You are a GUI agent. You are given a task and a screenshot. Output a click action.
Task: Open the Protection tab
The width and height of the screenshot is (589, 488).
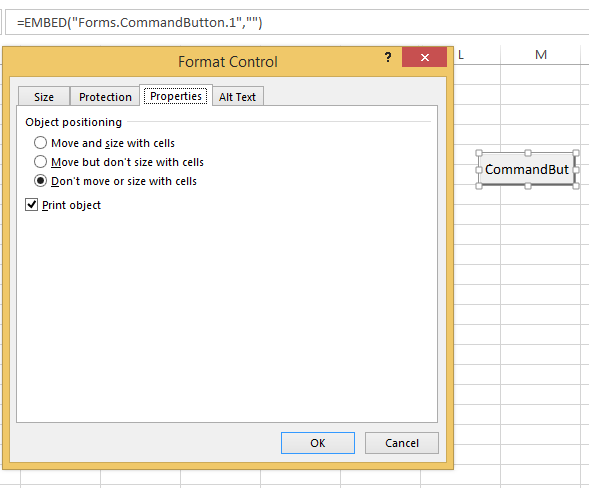tap(105, 97)
